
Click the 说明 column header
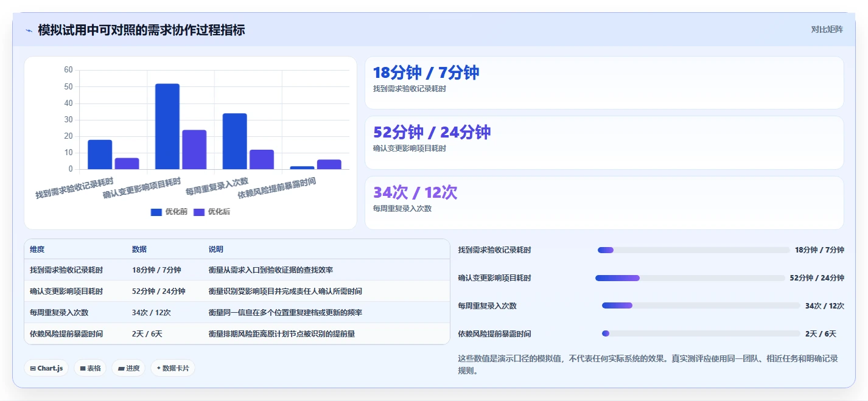(x=216, y=249)
